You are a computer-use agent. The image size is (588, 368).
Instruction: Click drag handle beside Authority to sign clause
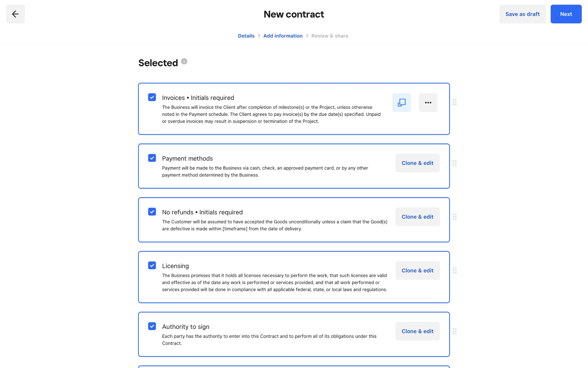(454, 331)
